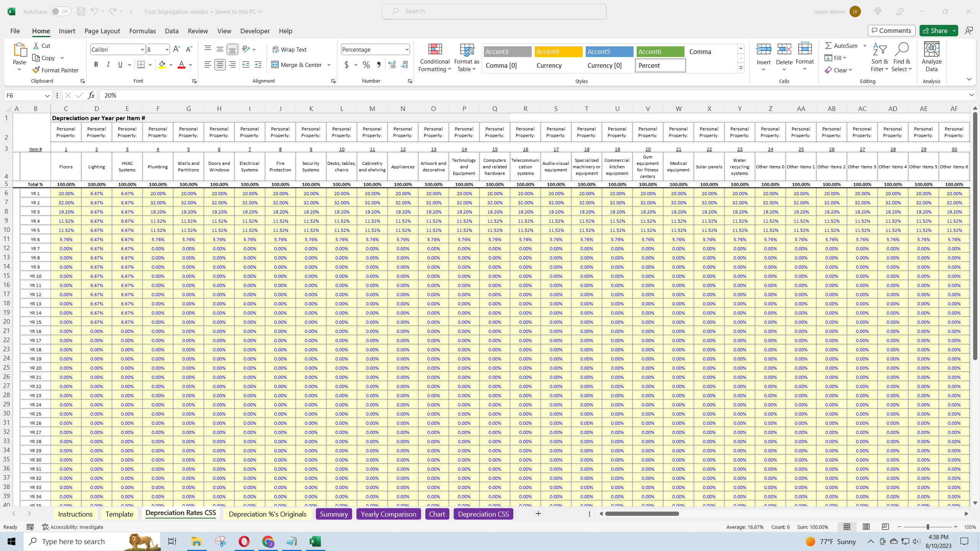980x551 pixels.
Task: Toggle the AutoSave switch
Action: pyautogui.click(x=60, y=11)
